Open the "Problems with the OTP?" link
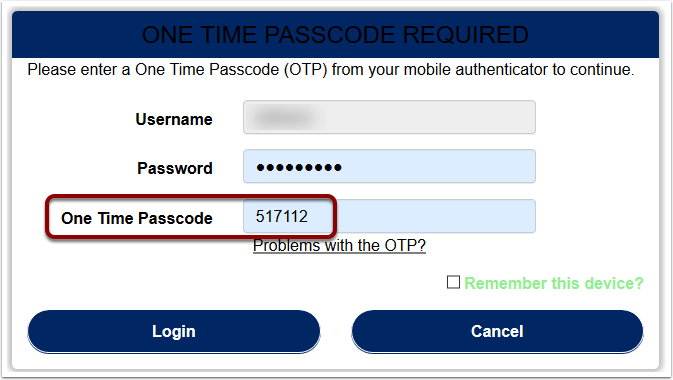The height and width of the screenshot is (380, 673). (x=339, y=246)
